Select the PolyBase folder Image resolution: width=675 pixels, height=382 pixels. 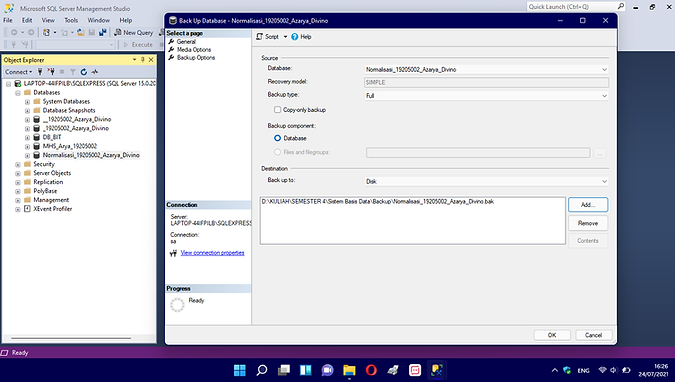tap(45, 191)
